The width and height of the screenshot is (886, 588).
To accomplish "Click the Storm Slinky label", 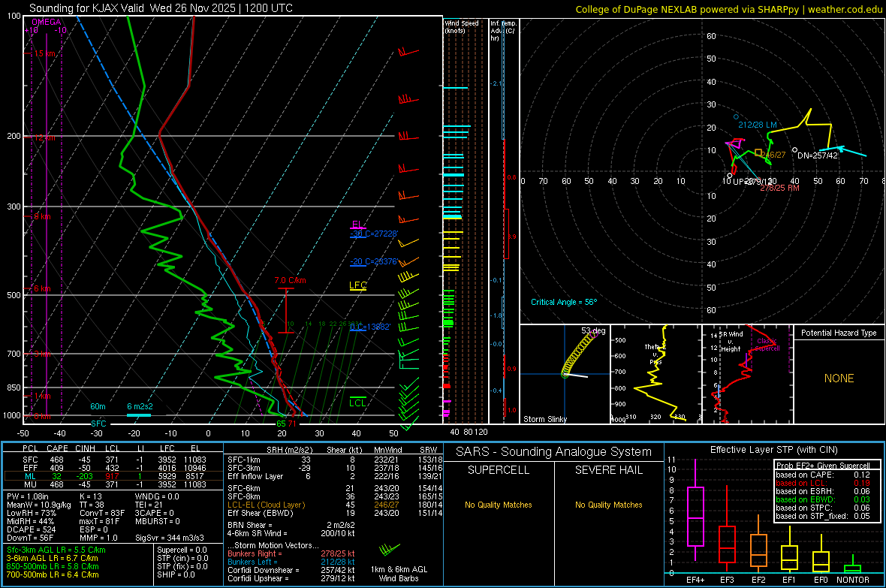I will click(x=544, y=419).
